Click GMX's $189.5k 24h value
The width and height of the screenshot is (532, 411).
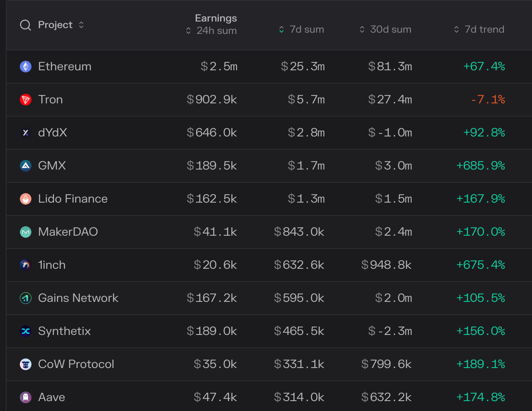212,166
